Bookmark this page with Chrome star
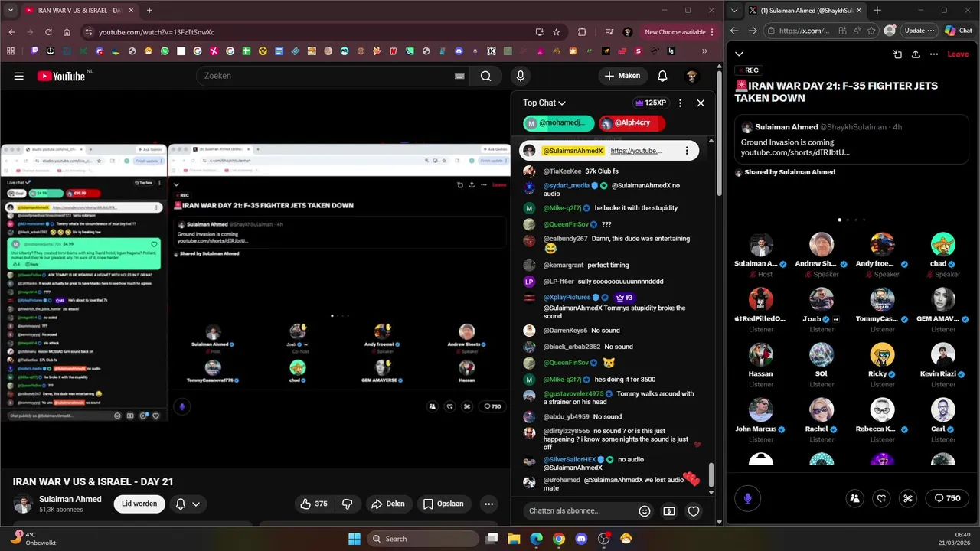 coord(557,32)
